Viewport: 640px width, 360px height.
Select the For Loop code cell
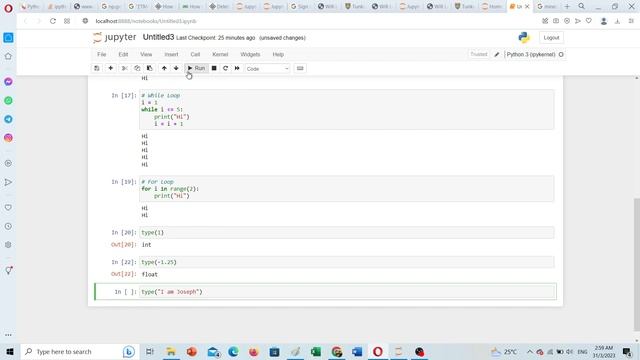click(347, 189)
